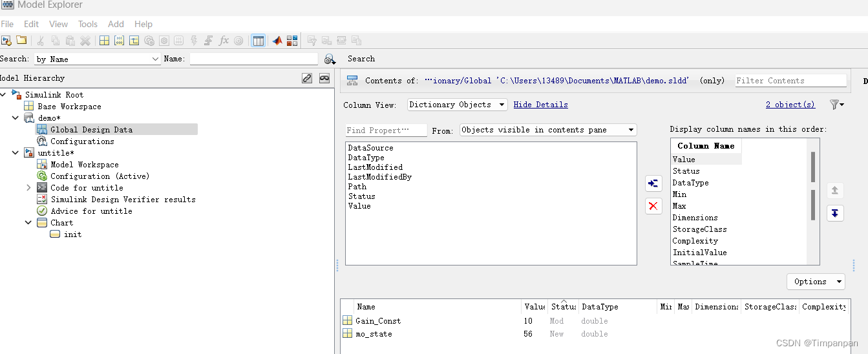Click the Delete X toolbar icon
Image resolution: width=868 pixels, height=354 pixels.
pos(85,41)
